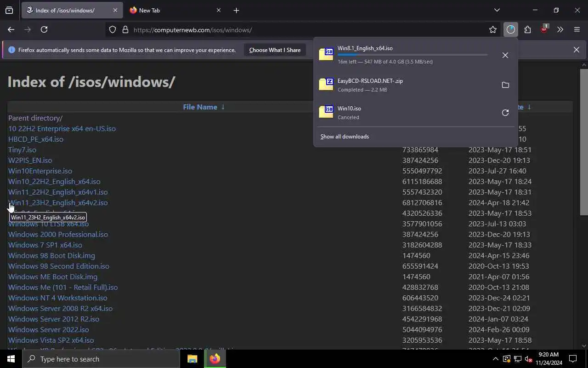Expand more tools overflow chevron

(x=560, y=29)
